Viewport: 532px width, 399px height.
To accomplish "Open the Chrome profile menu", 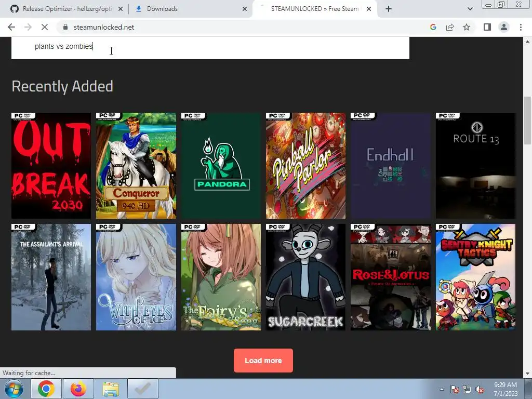I will (504, 27).
